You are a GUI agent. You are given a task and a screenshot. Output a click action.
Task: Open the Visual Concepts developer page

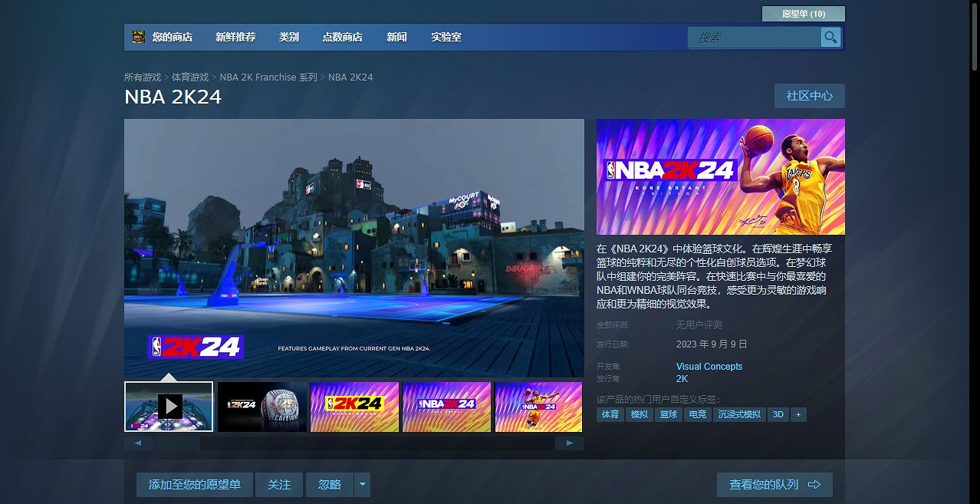click(x=709, y=367)
